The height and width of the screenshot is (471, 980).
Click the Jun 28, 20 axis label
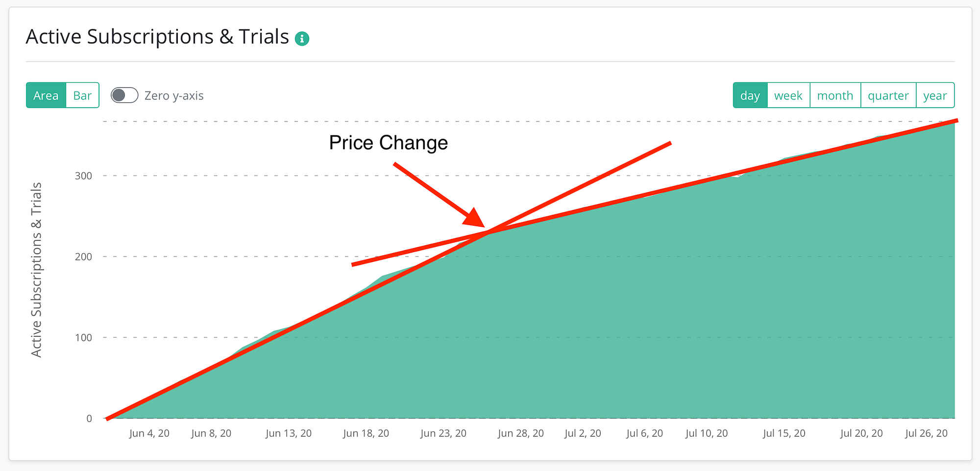pyautogui.click(x=521, y=433)
